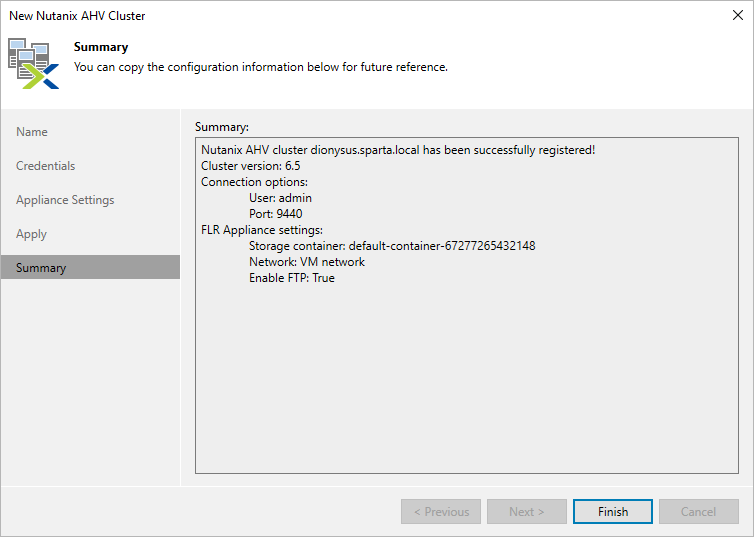Click Finish to complete the wizard

[613, 512]
